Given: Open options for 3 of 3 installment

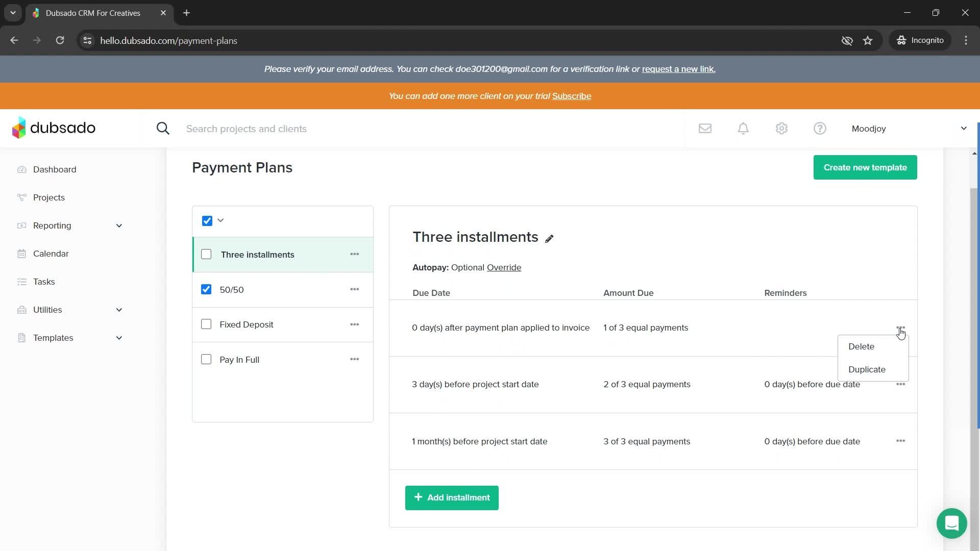Looking at the screenshot, I should [x=900, y=441].
